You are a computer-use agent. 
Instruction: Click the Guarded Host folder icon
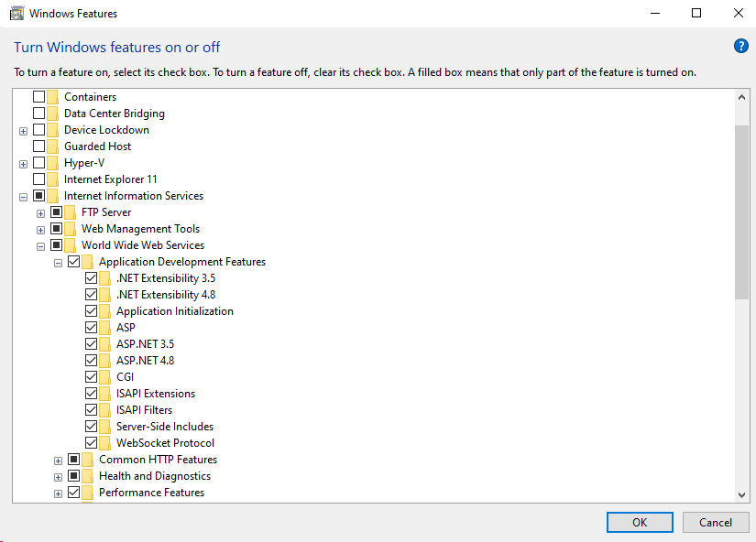click(52, 146)
